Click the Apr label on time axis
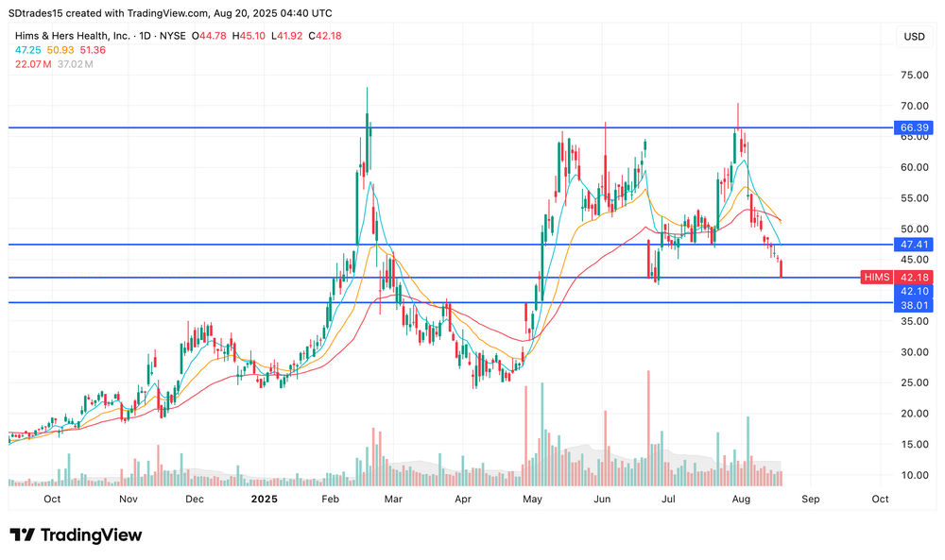The width and height of the screenshot is (945, 560). tap(463, 499)
